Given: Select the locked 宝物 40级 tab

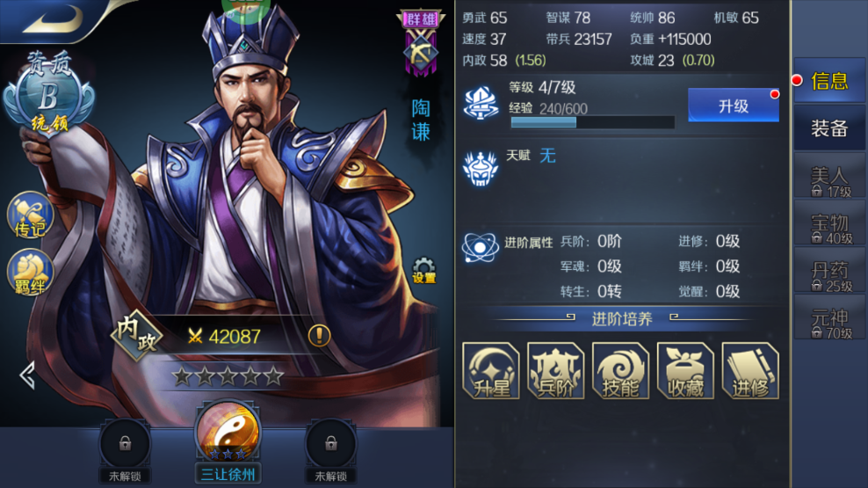Looking at the screenshot, I should coord(829,229).
